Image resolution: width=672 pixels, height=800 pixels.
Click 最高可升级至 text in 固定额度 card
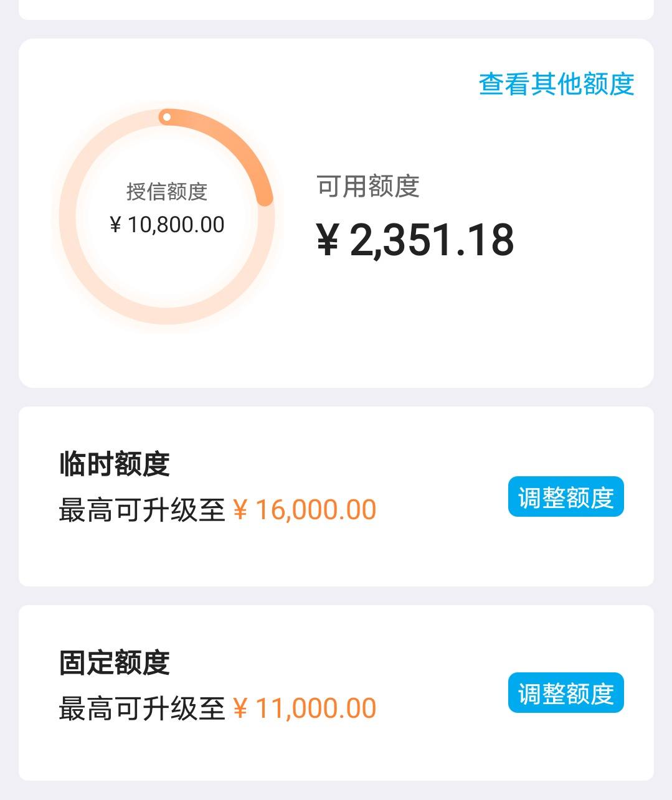[x=142, y=708]
